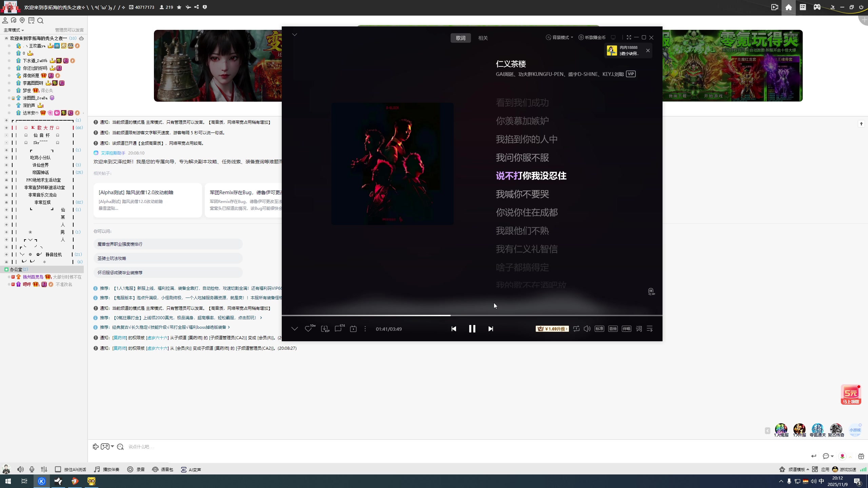Screen dimensions: 868x488
Task: Mute the microphone in the bottom toolbar
Action: [32, 469]
